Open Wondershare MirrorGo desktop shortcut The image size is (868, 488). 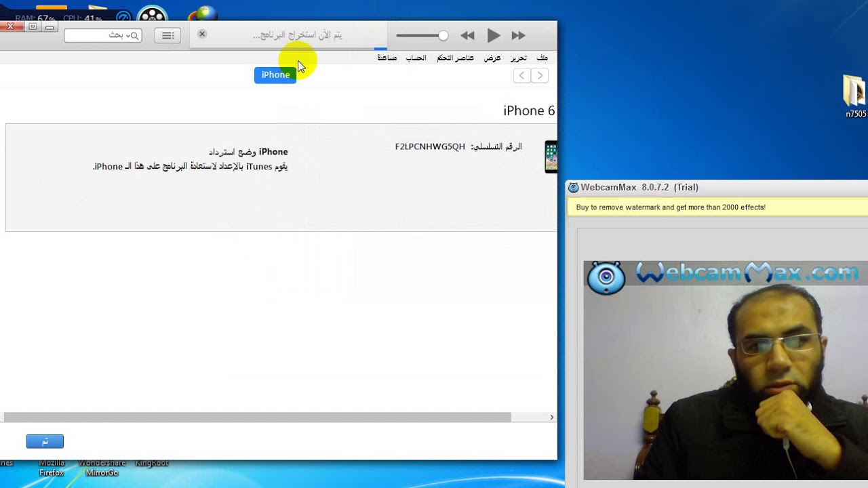pyautogui.click(x=102, y=468)
